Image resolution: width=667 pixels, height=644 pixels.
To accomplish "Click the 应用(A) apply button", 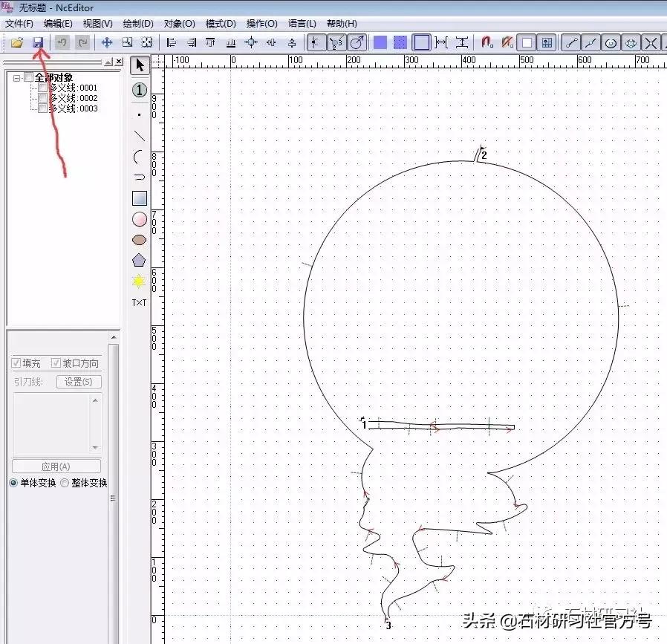I will point(56,466).
